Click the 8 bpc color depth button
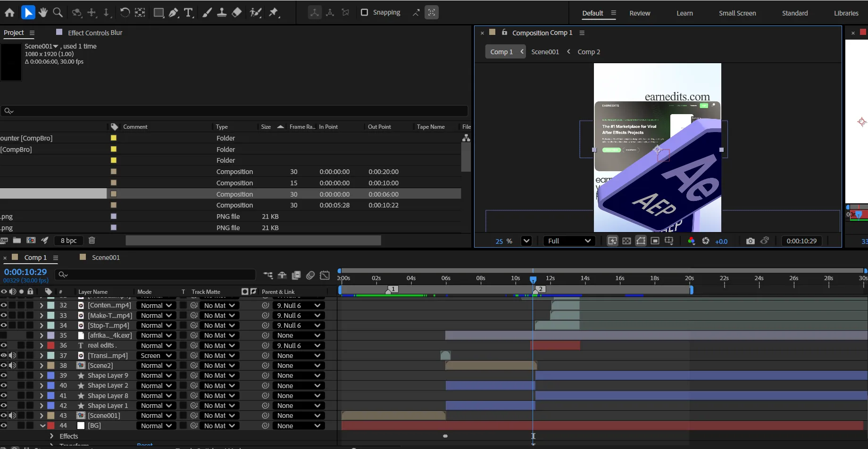The image size is (868, 449). pos(68,241)
